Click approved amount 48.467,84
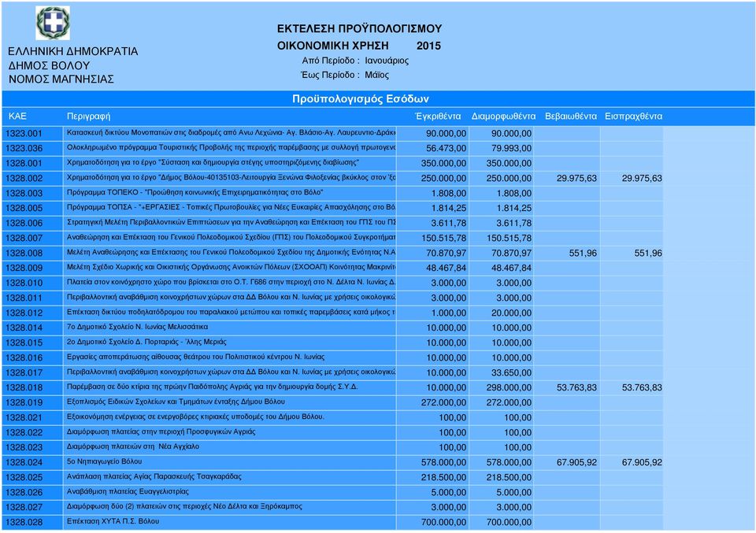756x533 pixels. pos(446,268)
